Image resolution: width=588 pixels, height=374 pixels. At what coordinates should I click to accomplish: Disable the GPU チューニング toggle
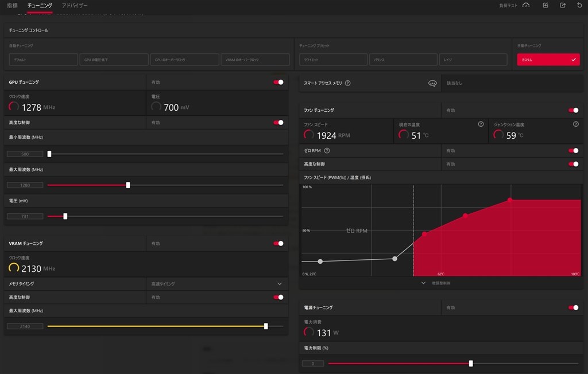coord(278,82)
